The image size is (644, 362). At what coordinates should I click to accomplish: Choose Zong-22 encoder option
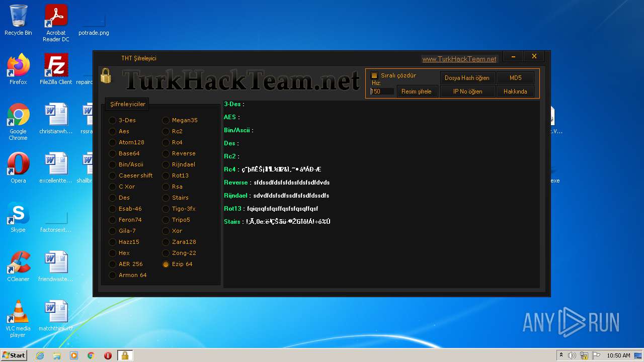[166, 253]
